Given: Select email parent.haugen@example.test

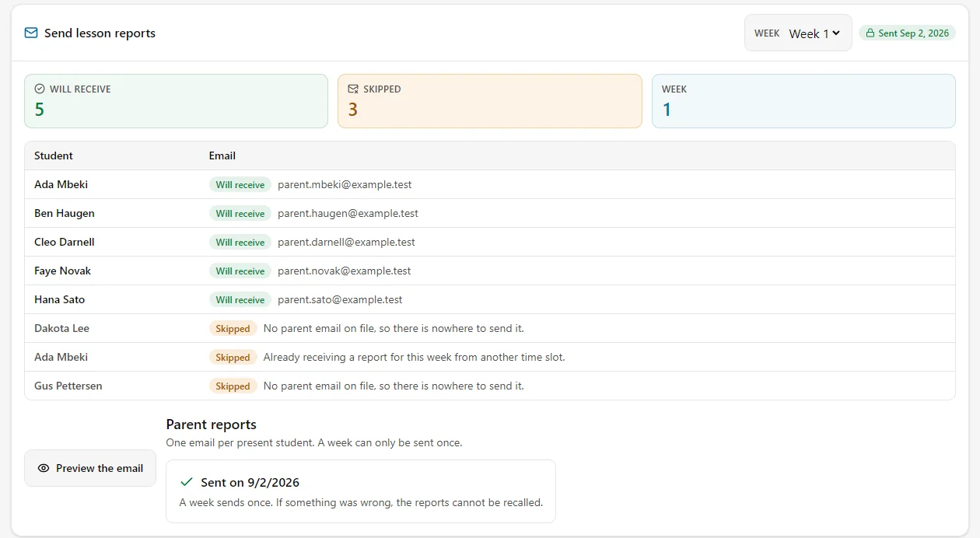Looking at the screenshot, I should [x=348, y=213].
